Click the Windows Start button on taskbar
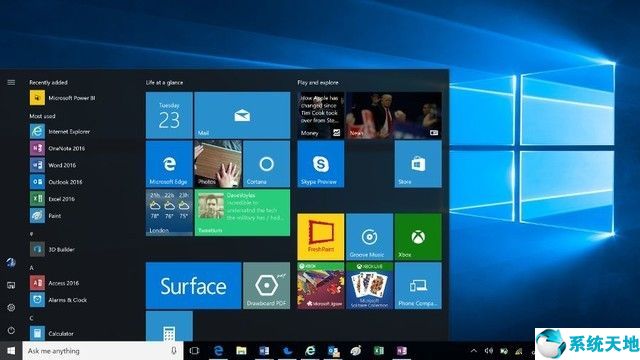The height and width of the screenshot is (360, 640). click(x=11, y=351)
